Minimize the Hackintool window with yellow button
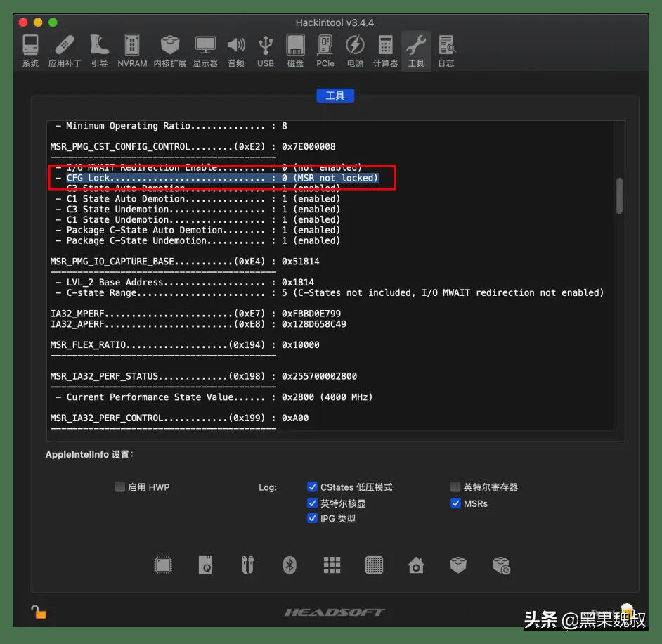The height and width of the screenshot is (644, 662). 38,22
